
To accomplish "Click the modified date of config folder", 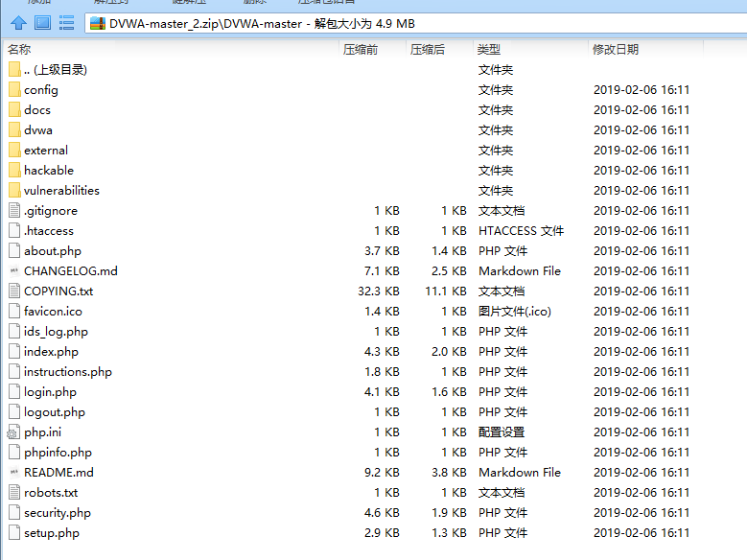I will click(642, 89).
